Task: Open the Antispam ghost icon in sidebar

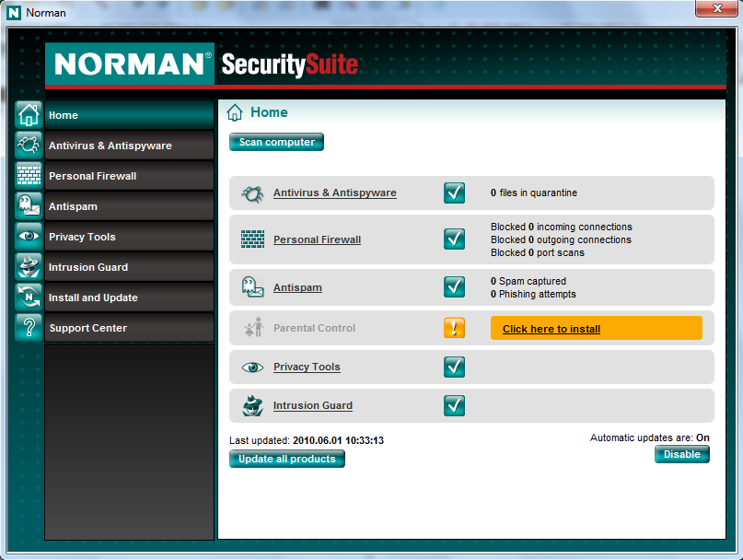Action: tap(29, 206)
